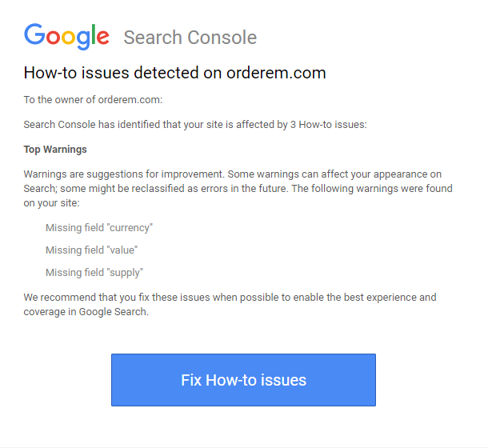This screenshot has height=448, width=488.
Task: Click the "3 How-to issues" phrase
Action: point(326,125)
